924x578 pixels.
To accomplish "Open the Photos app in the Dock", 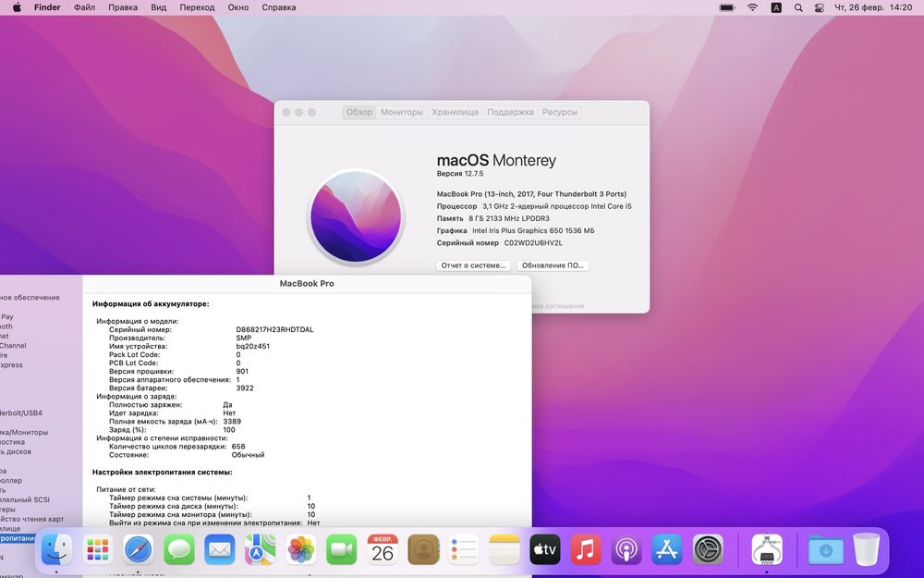I will pos(301,549).
